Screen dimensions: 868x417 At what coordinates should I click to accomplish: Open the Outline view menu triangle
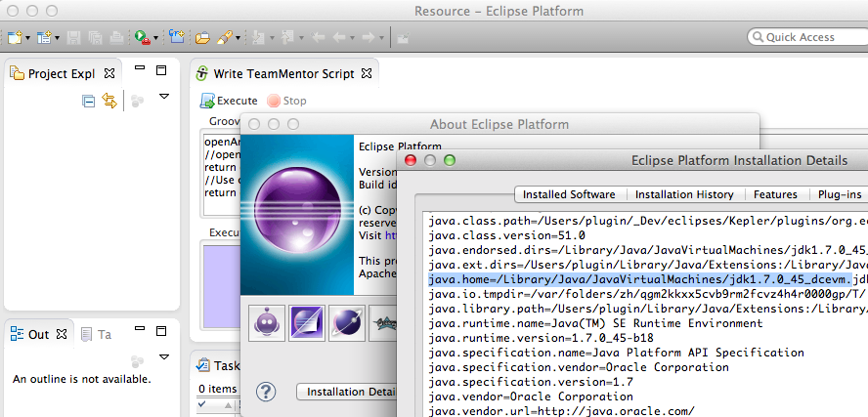tap(164, 358)
